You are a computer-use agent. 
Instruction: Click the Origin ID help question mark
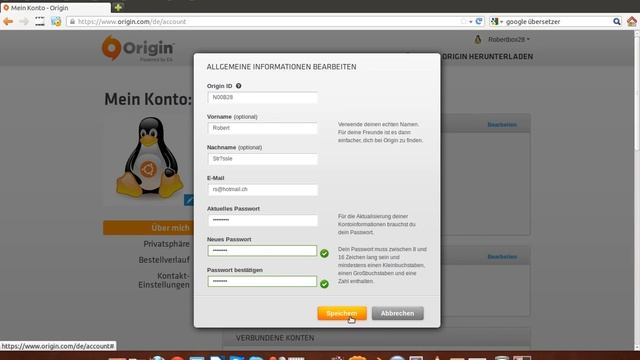tap(238, 86)
